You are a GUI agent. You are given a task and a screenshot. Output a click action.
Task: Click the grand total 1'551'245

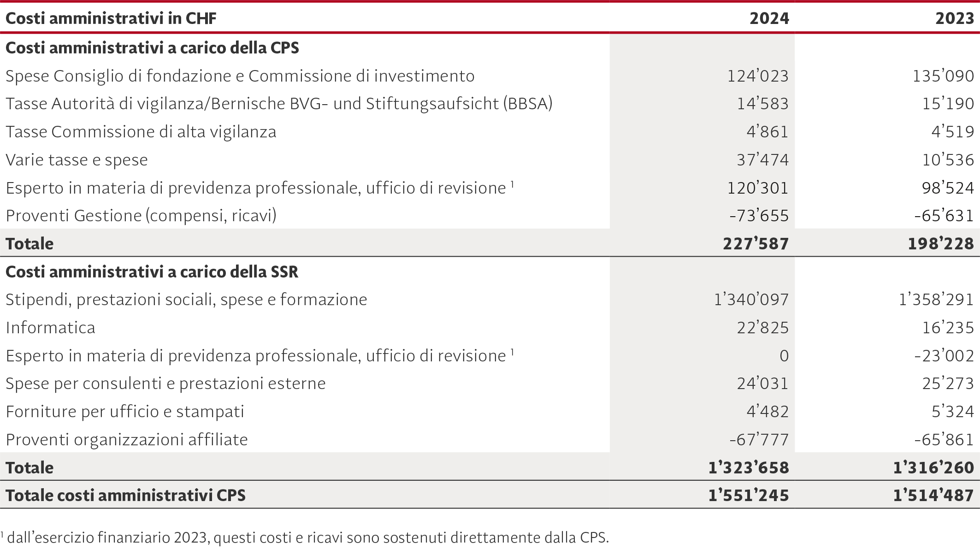click(749, 496)
